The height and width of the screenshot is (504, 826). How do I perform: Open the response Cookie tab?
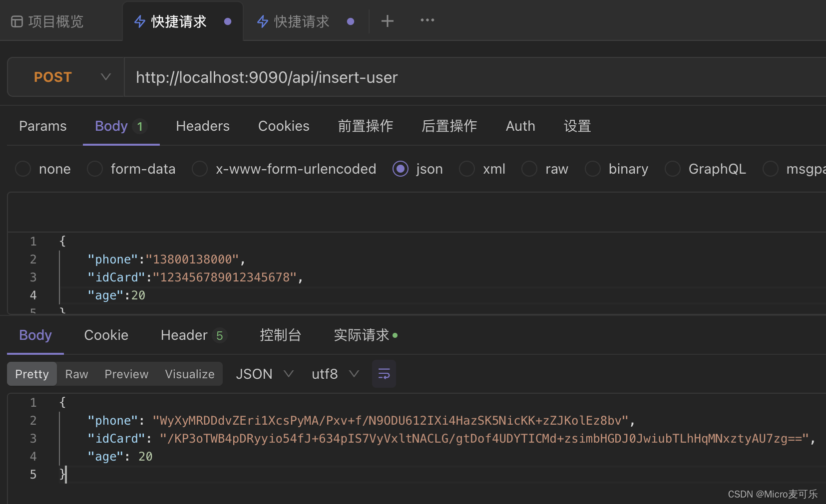point(106,335)
